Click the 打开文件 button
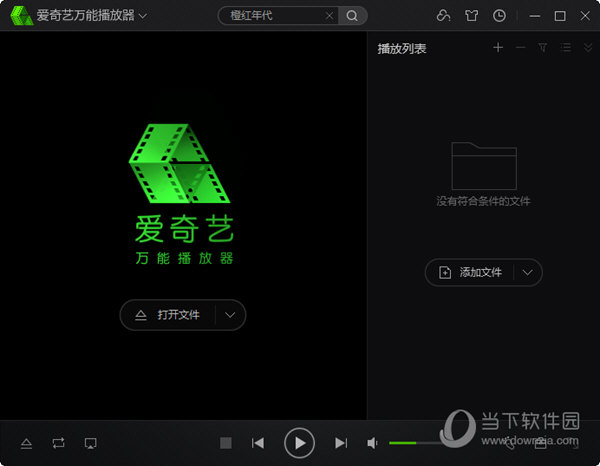This screenshot has width=600, height=466. (168, 315)
